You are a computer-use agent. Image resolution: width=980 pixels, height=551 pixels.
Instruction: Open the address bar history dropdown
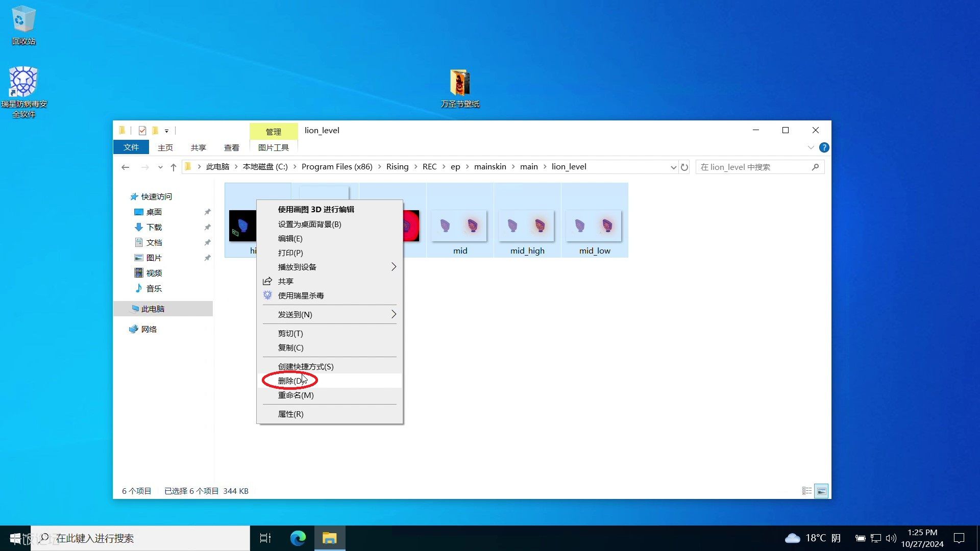[673, 167]
